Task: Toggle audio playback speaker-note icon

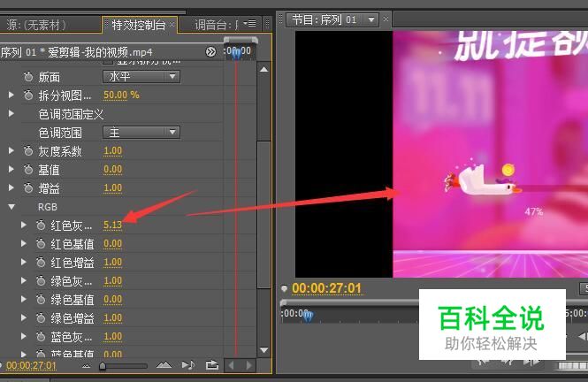Action: click(x=187, y=365)
